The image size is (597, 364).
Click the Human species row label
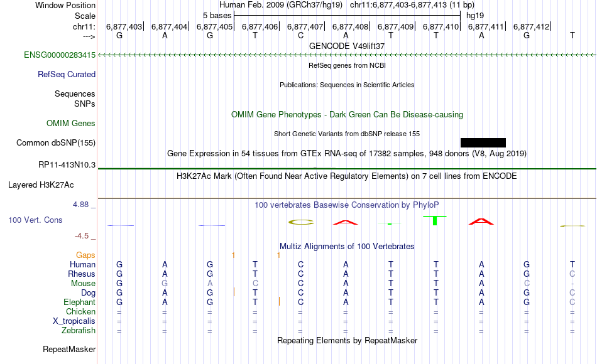pyautogui.click(x=82, y=264)
